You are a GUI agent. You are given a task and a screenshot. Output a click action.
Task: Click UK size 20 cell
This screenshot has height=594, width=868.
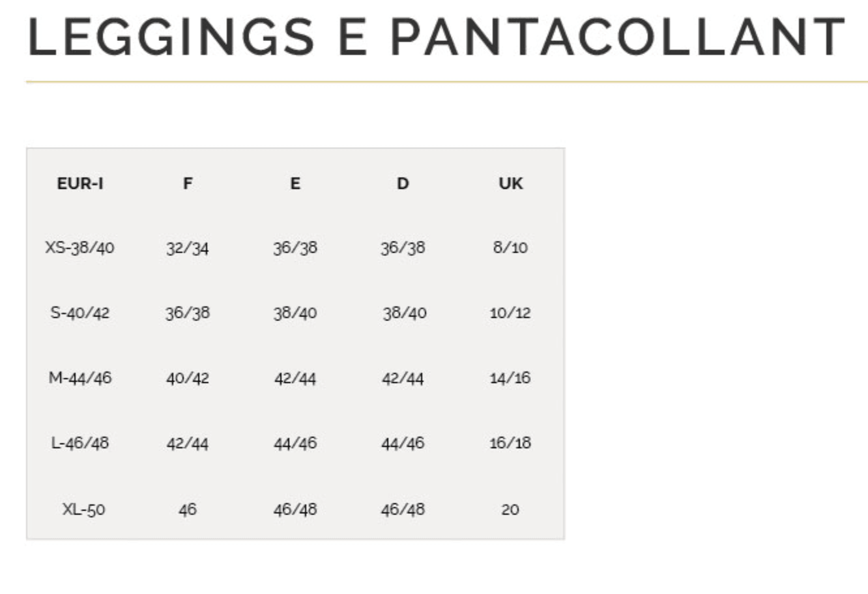(510, 509)
